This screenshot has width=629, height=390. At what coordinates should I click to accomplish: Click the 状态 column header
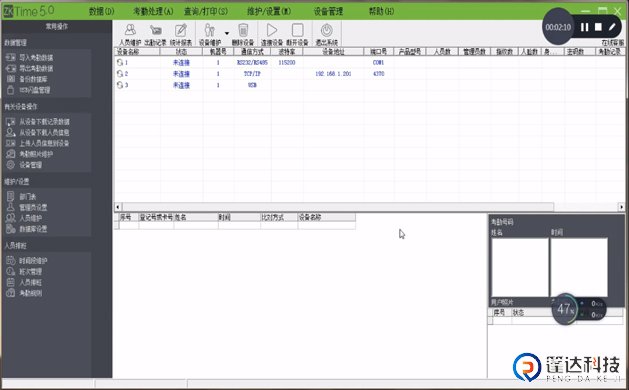pos(181,52)
